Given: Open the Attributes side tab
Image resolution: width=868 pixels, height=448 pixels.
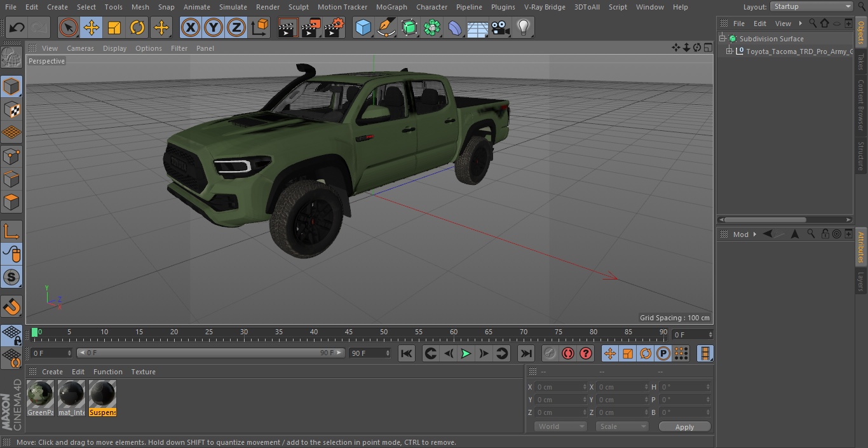Looking at the screenshot, I should [861, 247].
